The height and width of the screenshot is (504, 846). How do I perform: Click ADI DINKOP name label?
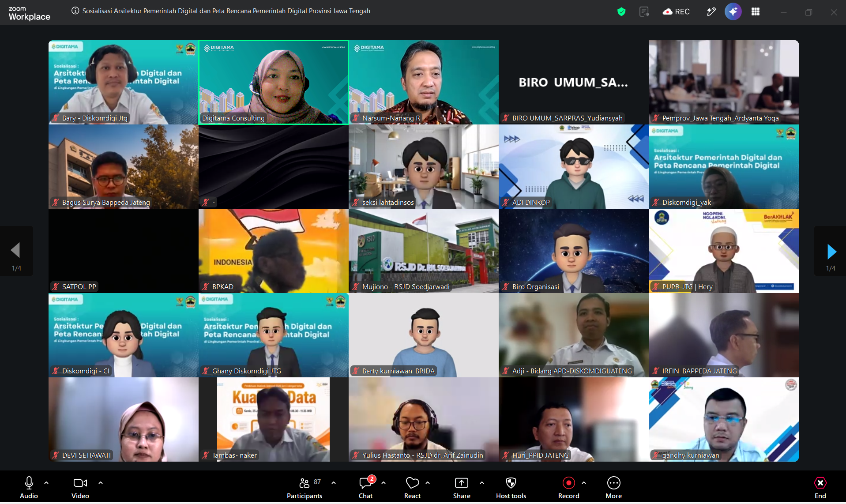(531, 203)
